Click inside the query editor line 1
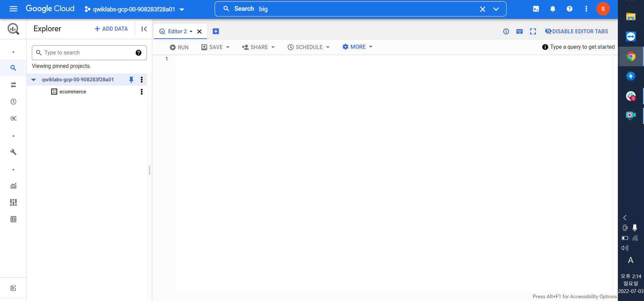Viewport: 644px width, 301px height. point(392,59)
